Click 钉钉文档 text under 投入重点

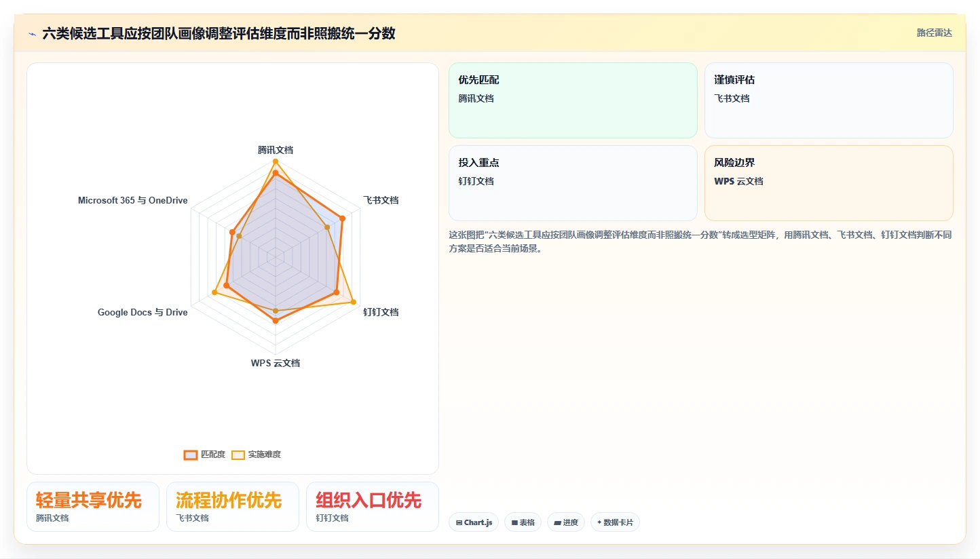coord(476,181)
